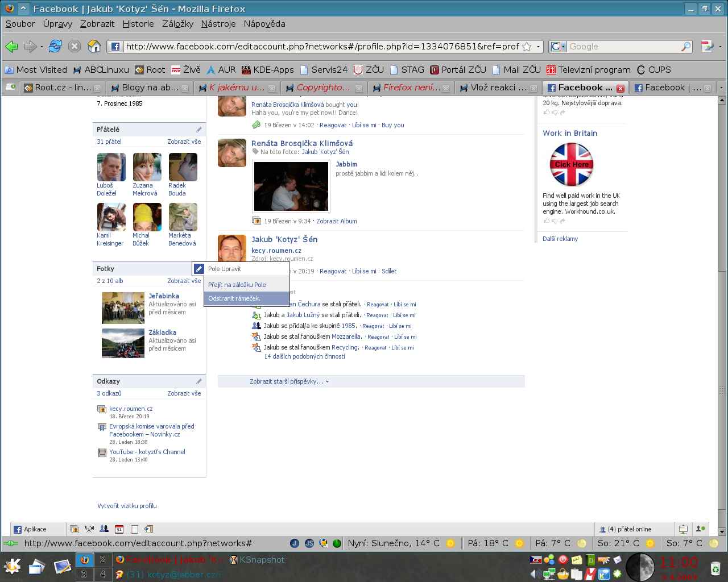Open the notes icon in Facebook bar

134,529
